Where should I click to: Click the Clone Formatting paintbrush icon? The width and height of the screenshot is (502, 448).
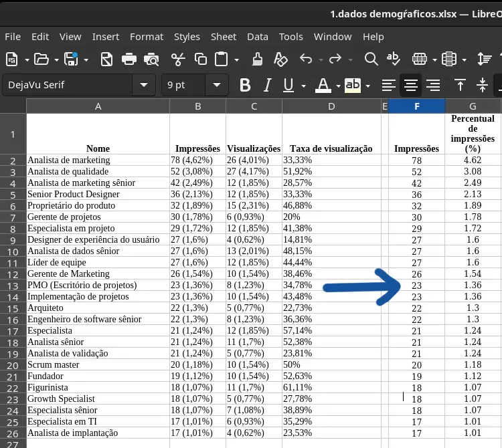(257, 60)
